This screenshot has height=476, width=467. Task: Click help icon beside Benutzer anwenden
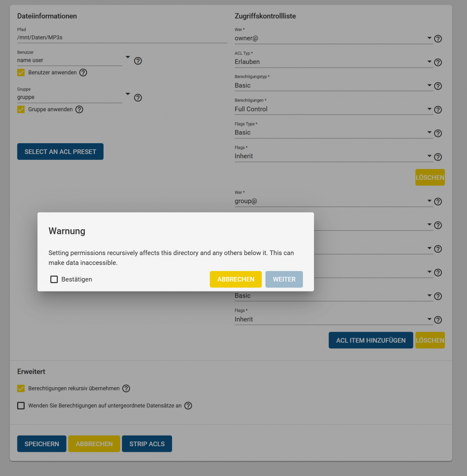pyautogui.click(x=83, y=73)
